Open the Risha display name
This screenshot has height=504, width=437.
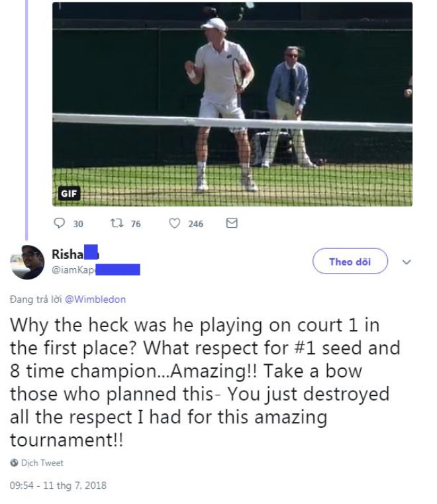(x=68, y=254)
